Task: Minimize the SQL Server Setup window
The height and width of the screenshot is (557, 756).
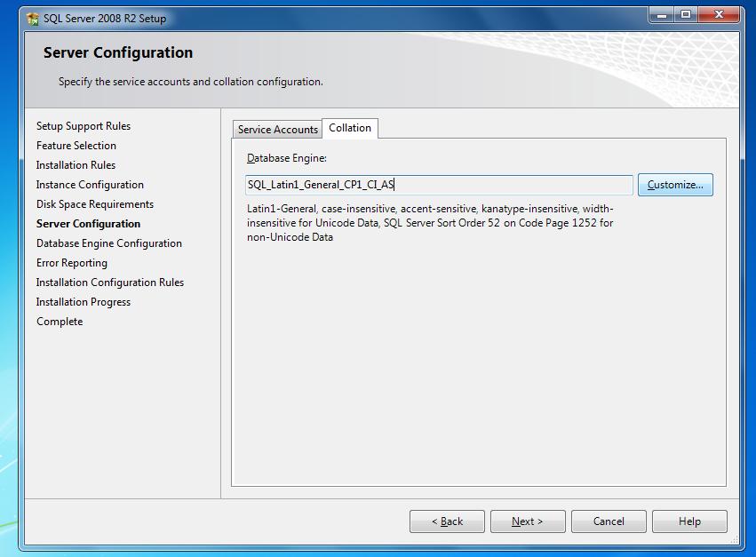Action: click(662, 15)
